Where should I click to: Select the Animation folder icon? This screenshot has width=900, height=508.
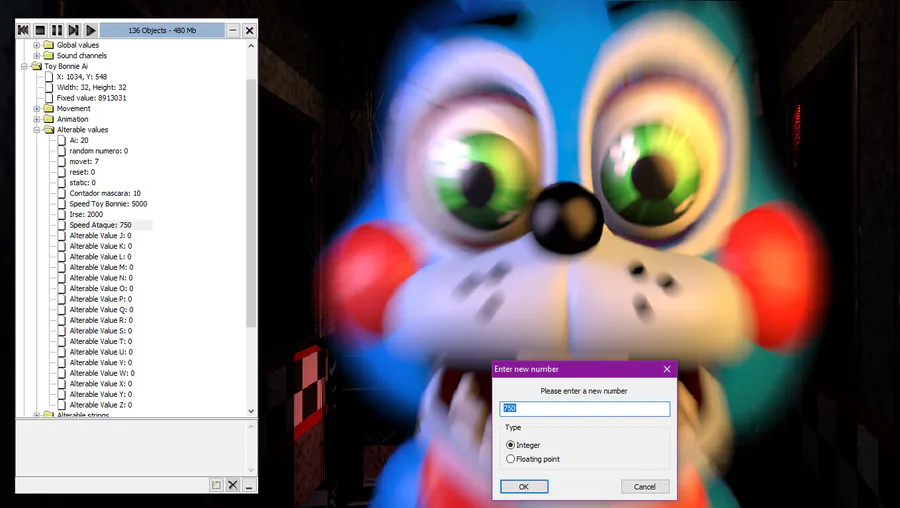coord(49,119)
